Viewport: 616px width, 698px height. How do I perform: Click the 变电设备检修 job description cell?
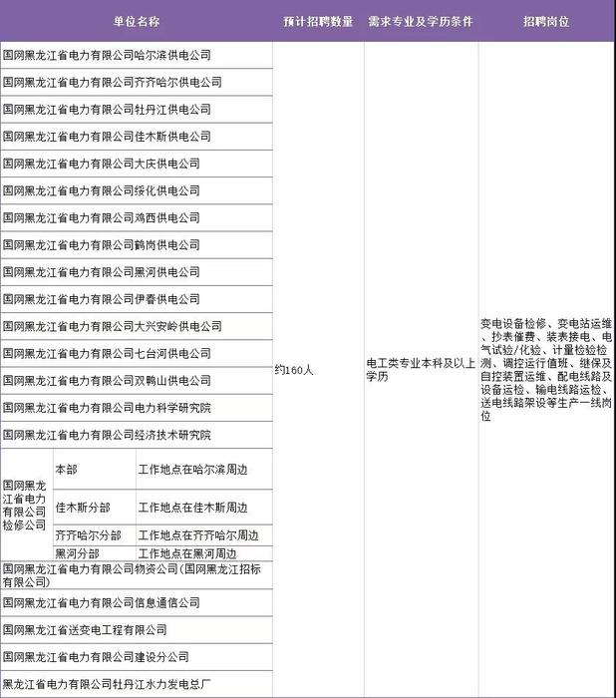coord(547,370)
